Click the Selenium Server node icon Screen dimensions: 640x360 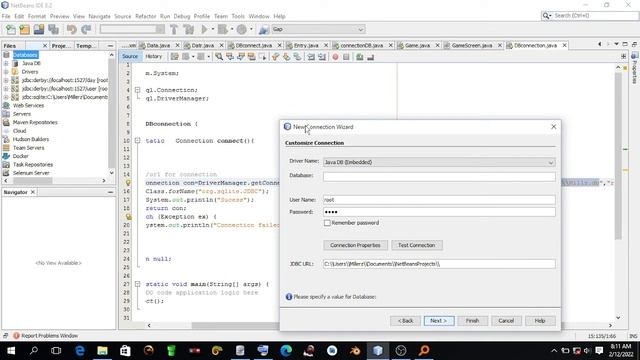pyautogui.click(x=6, y=173)
